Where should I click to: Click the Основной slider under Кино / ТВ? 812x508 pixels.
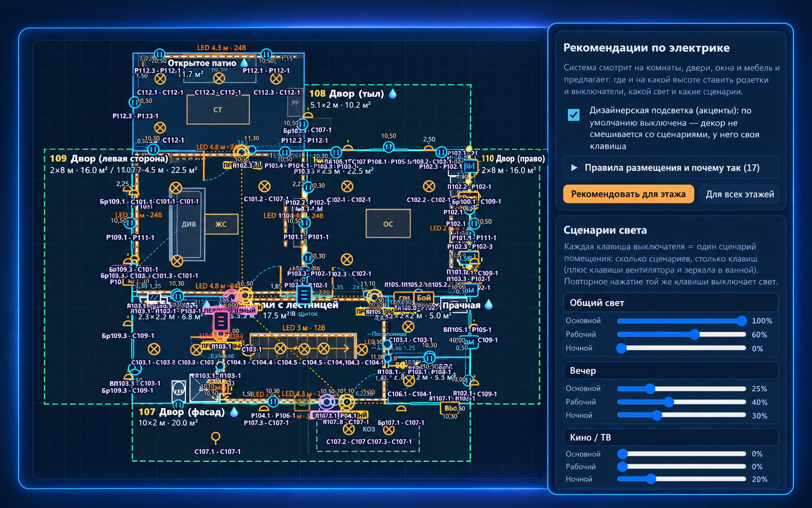681,454
